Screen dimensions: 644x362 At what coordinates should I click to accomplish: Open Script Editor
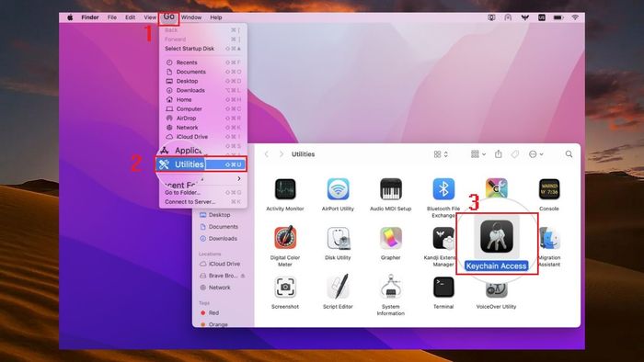338,287
